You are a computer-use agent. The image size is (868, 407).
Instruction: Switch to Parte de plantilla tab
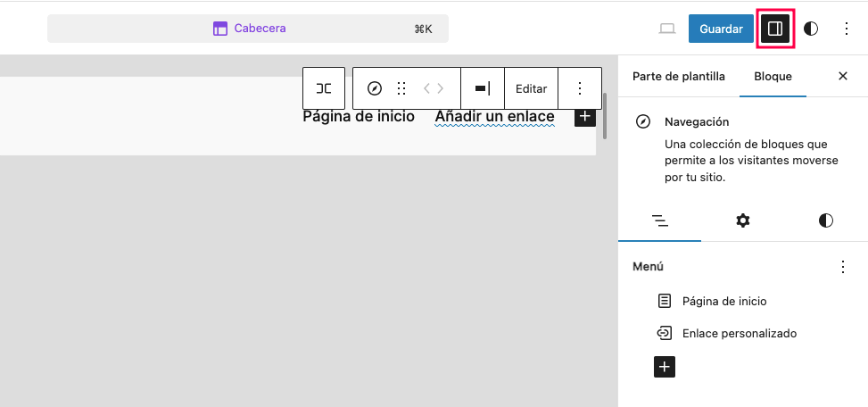click(679, 77)
